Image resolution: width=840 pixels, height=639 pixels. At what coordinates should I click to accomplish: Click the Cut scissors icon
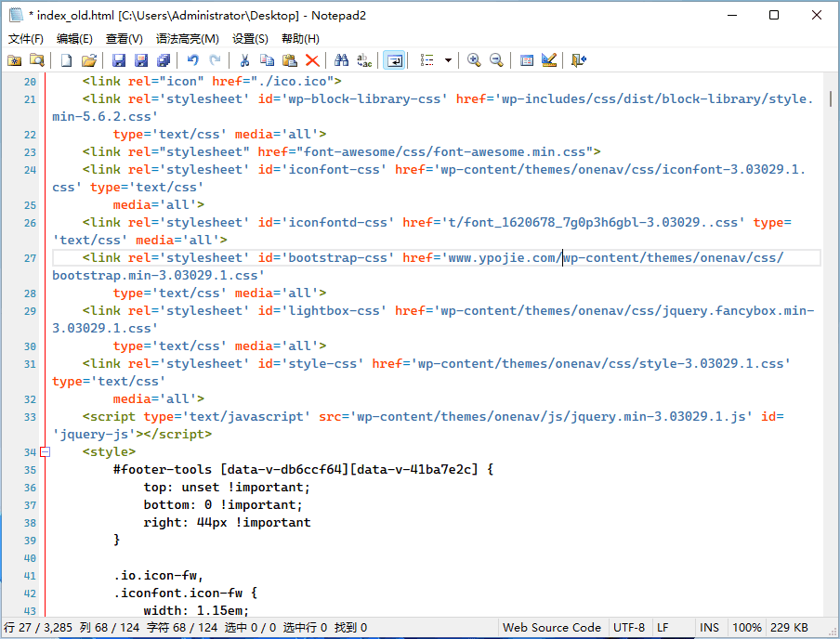point(244,60)
